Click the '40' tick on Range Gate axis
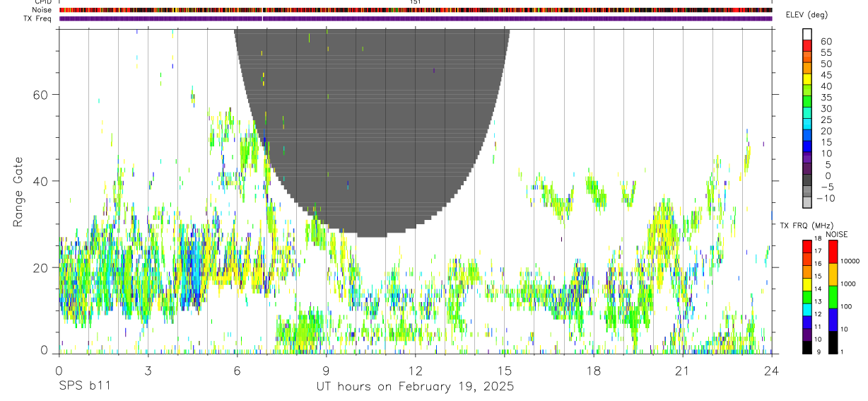 [x=40, y=181]
